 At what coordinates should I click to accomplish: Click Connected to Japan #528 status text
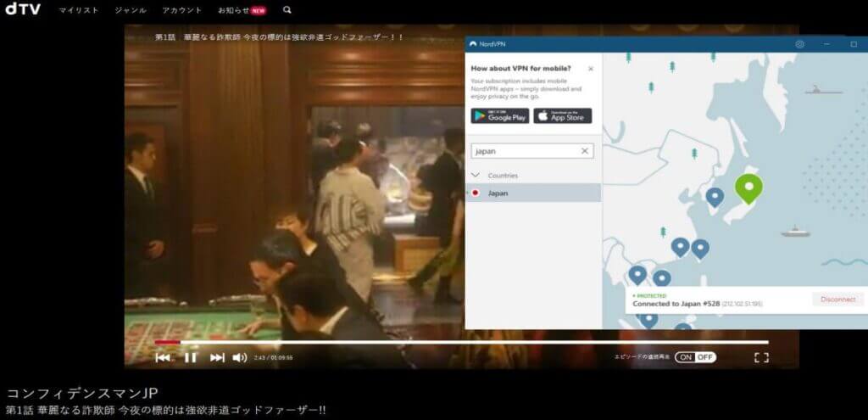[676, 305]
